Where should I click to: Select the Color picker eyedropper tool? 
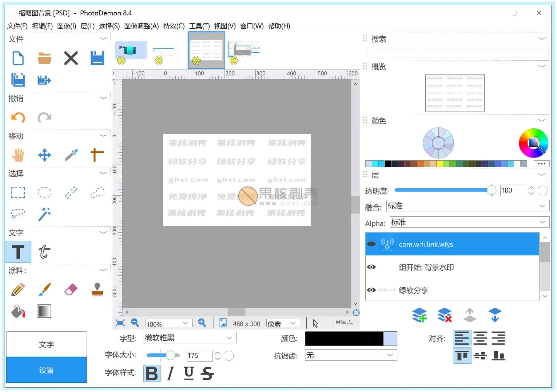(71, 155)
